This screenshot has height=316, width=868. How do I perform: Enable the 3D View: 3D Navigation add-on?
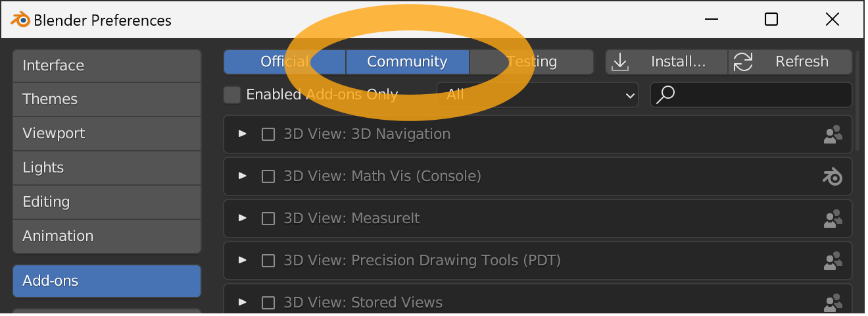268,134
